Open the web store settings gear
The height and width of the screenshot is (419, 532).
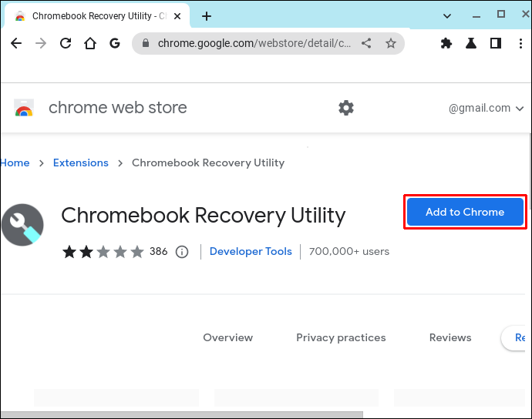(346, 108)
